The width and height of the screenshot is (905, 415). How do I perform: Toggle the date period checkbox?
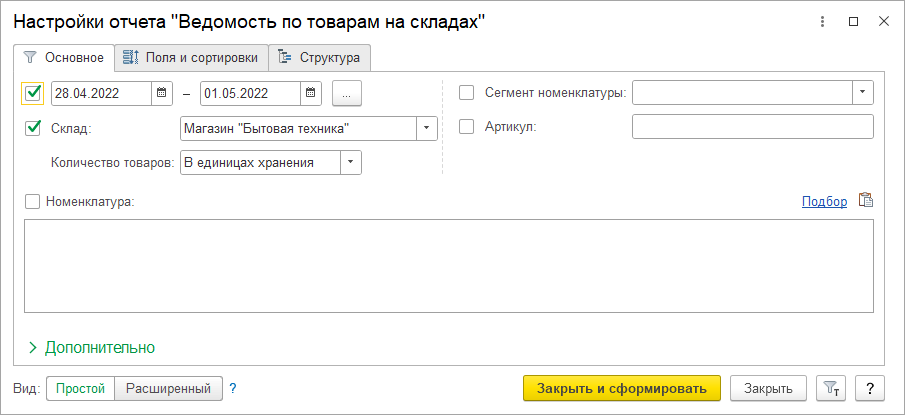[33, 93]
